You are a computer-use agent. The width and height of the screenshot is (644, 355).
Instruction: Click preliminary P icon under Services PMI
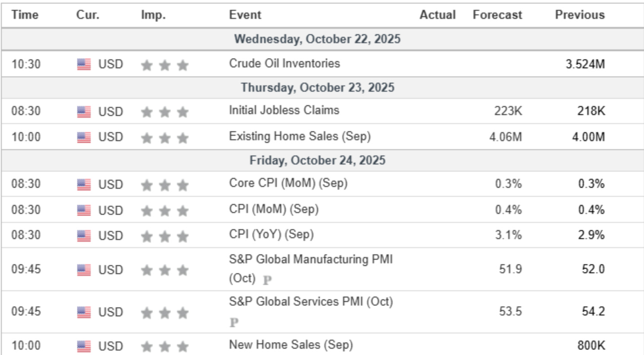tap(234, 322)
